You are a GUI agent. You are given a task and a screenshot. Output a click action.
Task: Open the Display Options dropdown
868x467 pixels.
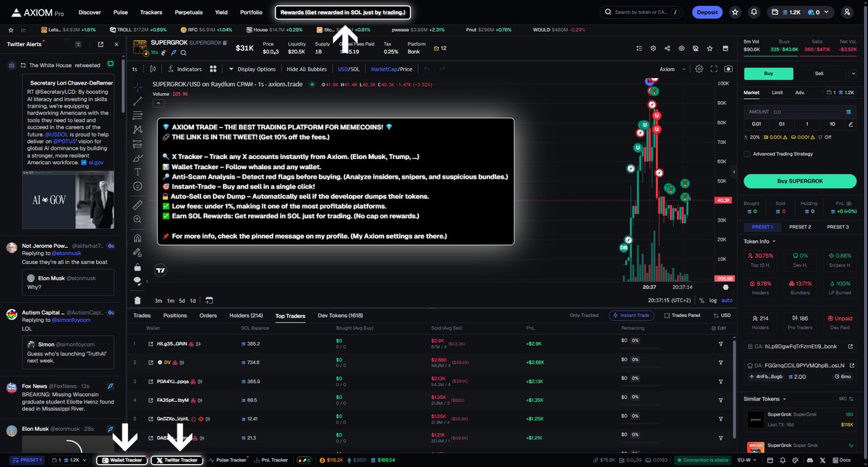coord(252,69)
